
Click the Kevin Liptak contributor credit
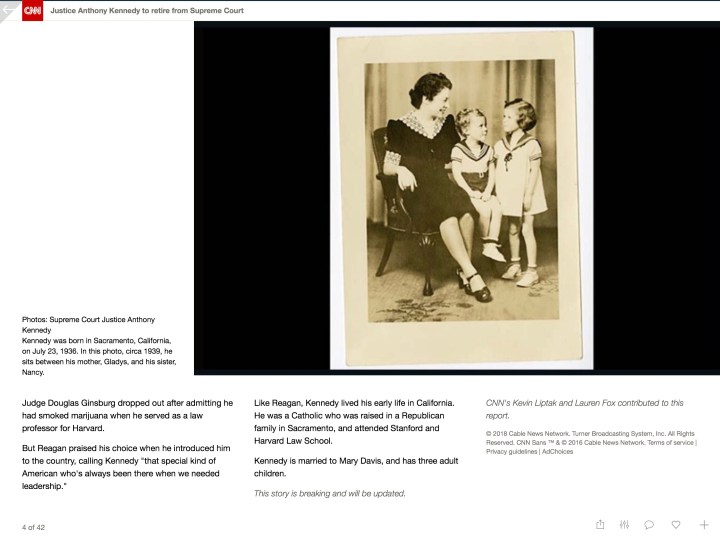(x=584, y=409)
